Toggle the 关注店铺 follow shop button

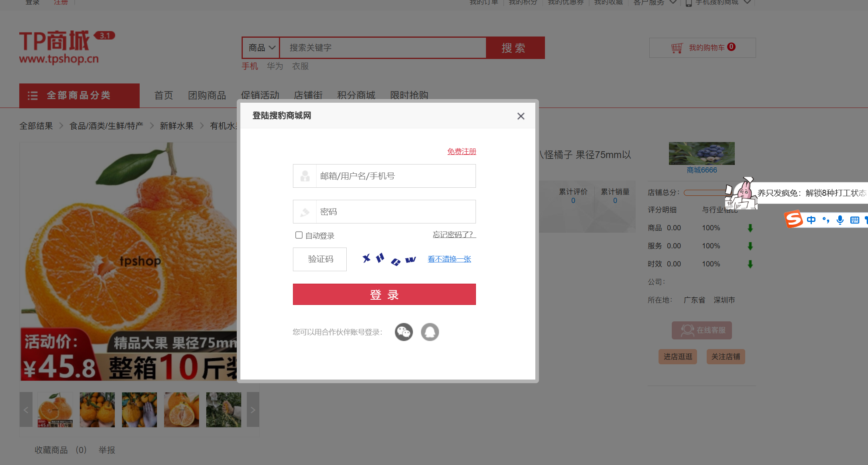point(726,356)
